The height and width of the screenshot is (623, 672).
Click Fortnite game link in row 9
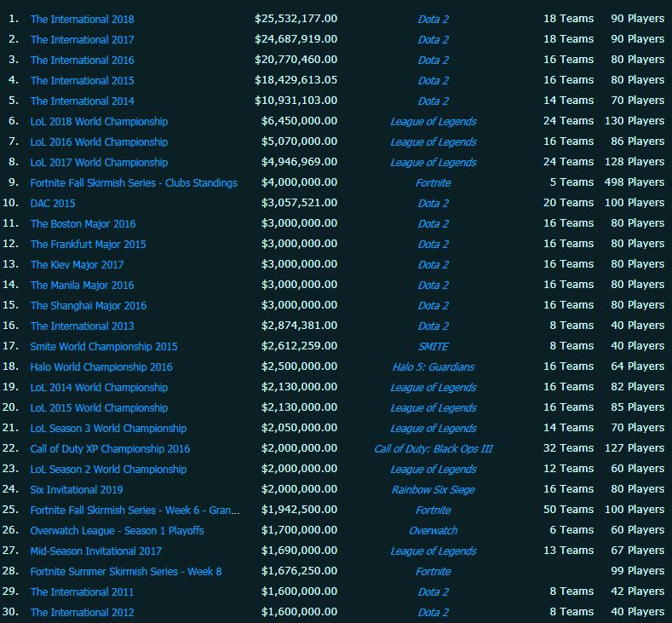pos(434,183)
